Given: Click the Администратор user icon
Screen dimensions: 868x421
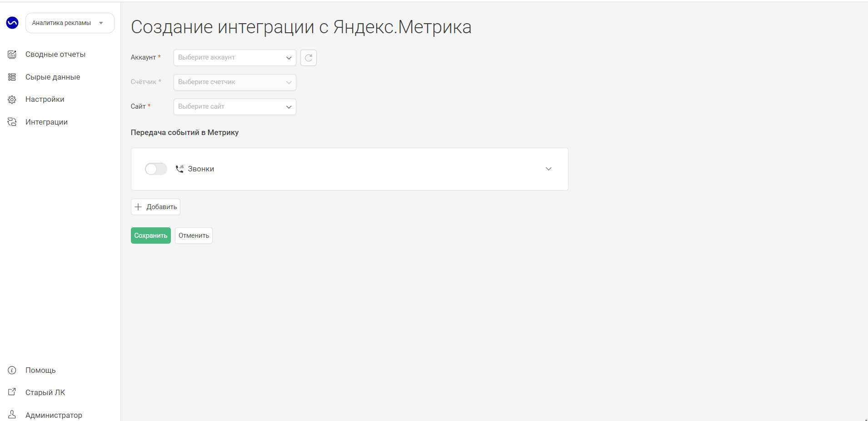Looking at the screenshot, I should coord(12,415).
